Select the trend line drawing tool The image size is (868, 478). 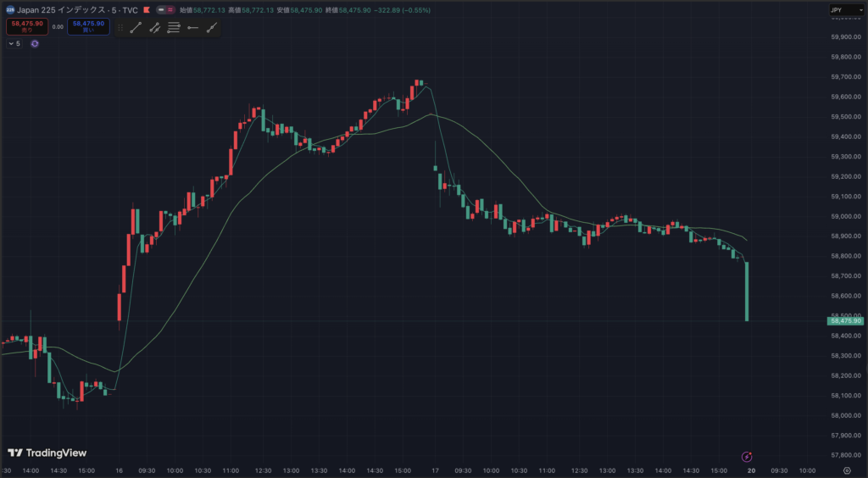[136, 28]
